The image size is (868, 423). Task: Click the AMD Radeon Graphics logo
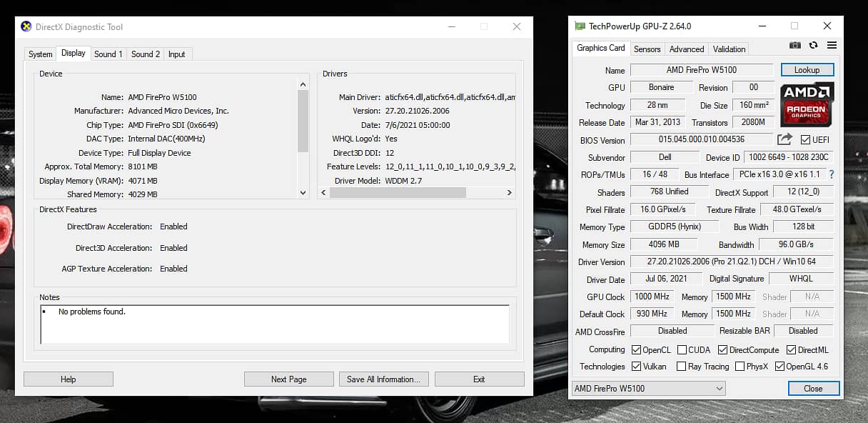[807, 104]
